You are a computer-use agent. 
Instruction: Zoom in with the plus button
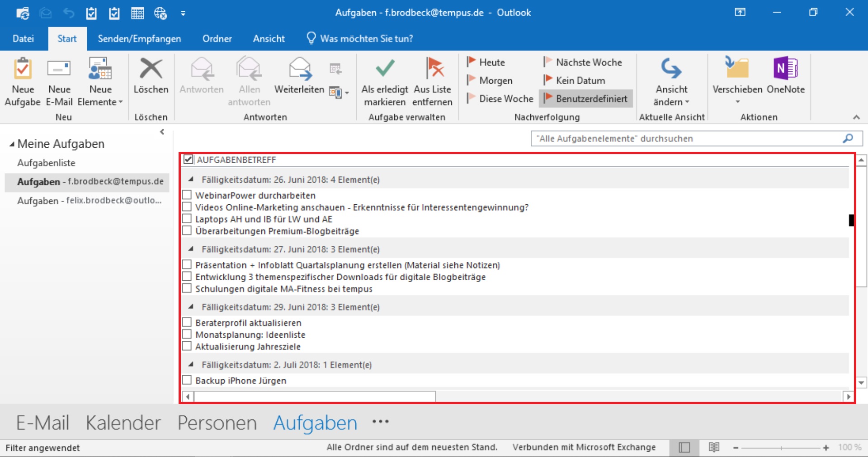pyautogui.click(x=826, y=448)
